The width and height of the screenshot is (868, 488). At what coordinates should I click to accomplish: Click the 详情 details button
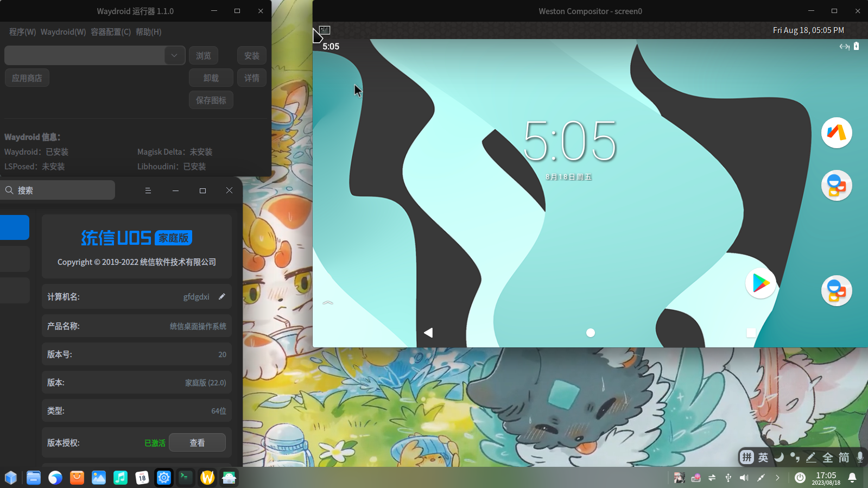tap(251, 78)
